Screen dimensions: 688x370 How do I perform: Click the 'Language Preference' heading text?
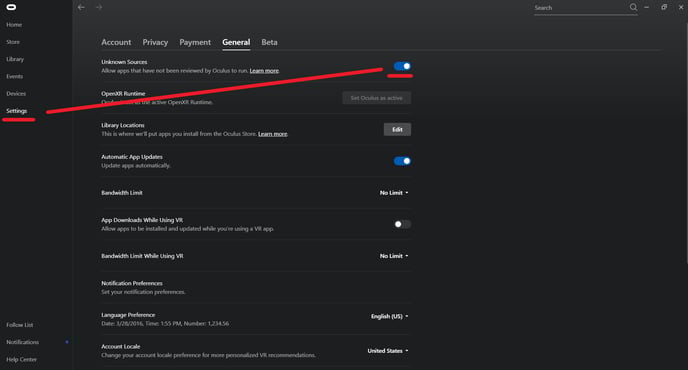[x=128, y=315]
